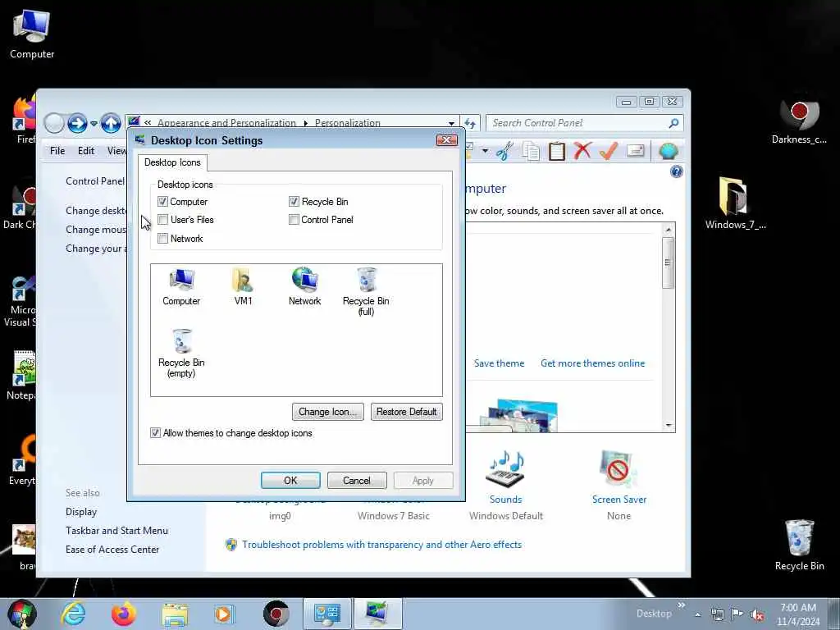Click the Restore Default button
This screenshot has height=630, width=840.
click(407, 412)
